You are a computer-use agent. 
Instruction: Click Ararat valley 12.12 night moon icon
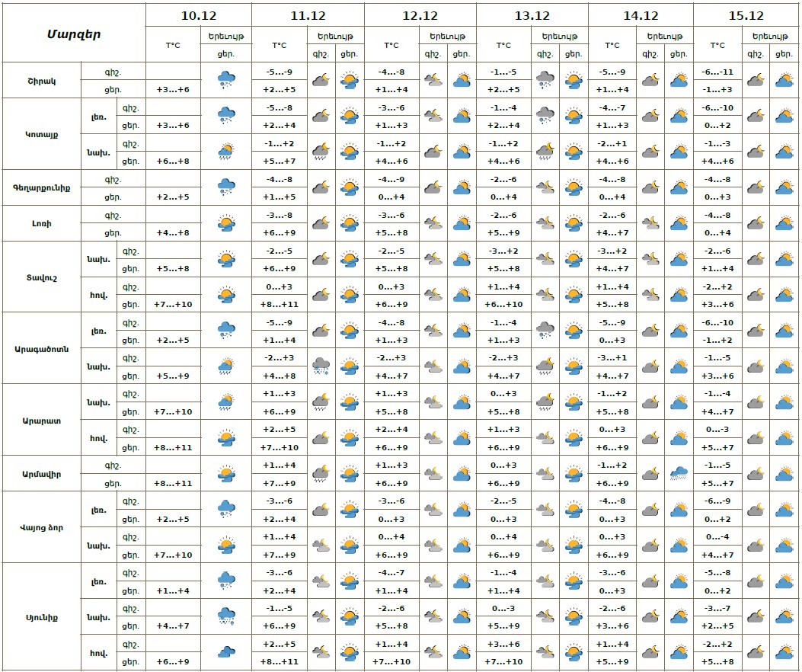(433, 438)
